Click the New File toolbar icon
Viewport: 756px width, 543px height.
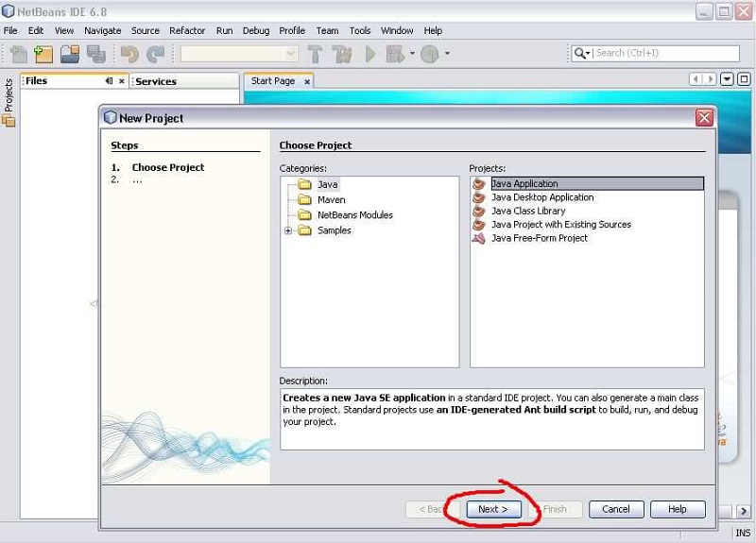(18, 54)
